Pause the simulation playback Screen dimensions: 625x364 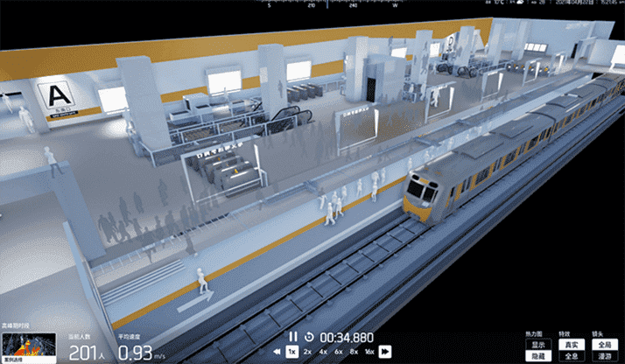[x=294, y=337]
